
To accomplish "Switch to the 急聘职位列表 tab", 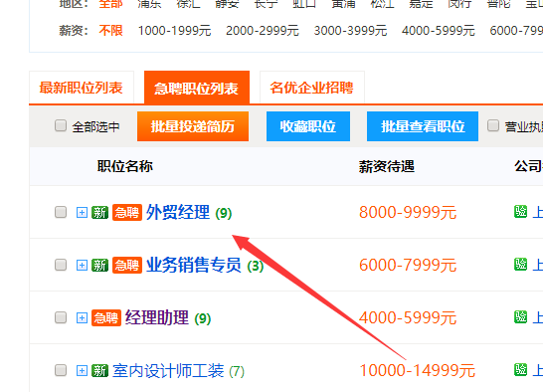I will coord(197,88).
